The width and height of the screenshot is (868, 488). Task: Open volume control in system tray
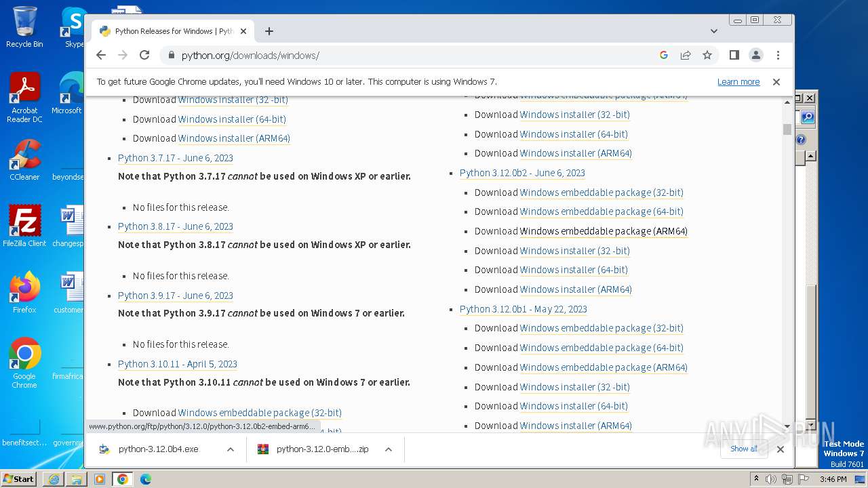[771, 479]
